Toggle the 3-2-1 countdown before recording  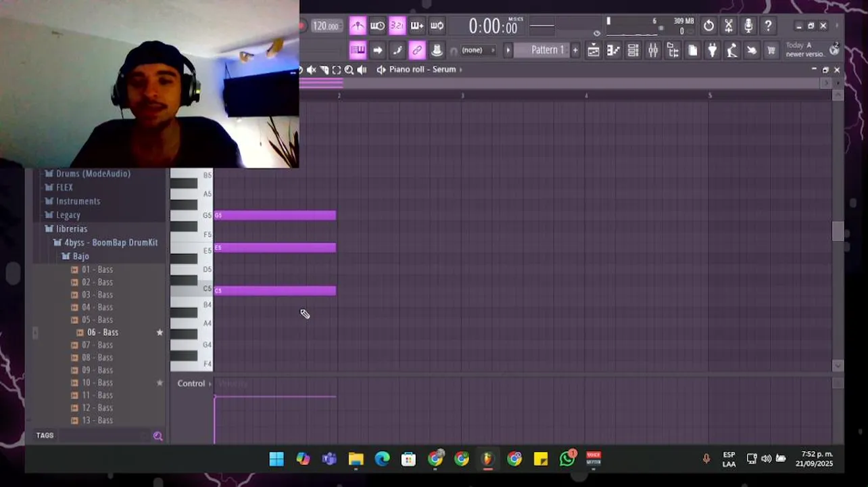click(397, 26)
